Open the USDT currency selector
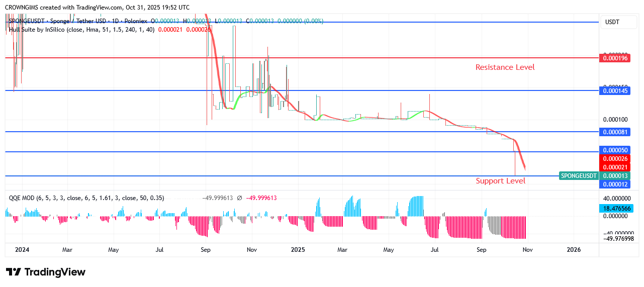Screen dimensions: 644x287 pyautogui.click(x=612, y=22)
